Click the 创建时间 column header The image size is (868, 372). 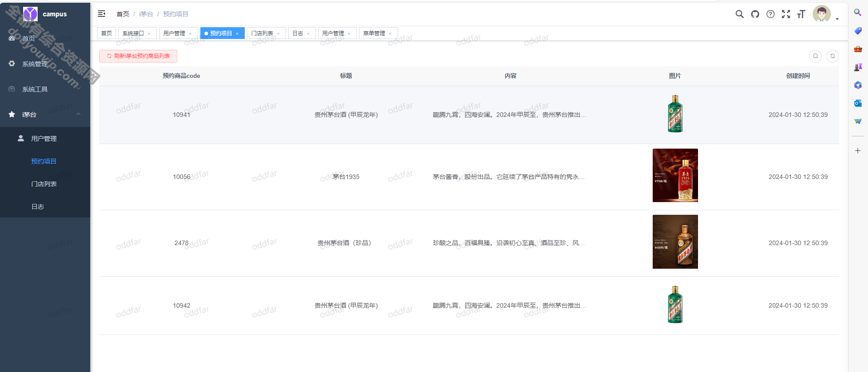pos(798,76)
